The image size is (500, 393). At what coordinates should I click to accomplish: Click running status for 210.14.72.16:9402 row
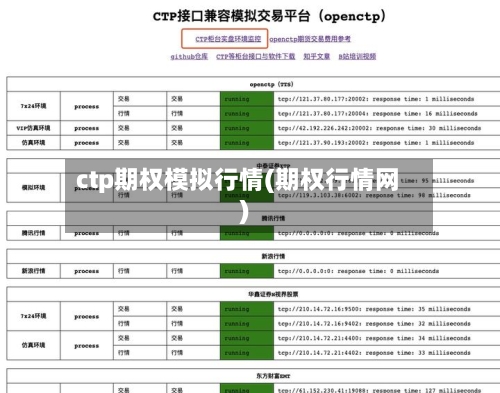pos(247,324)
